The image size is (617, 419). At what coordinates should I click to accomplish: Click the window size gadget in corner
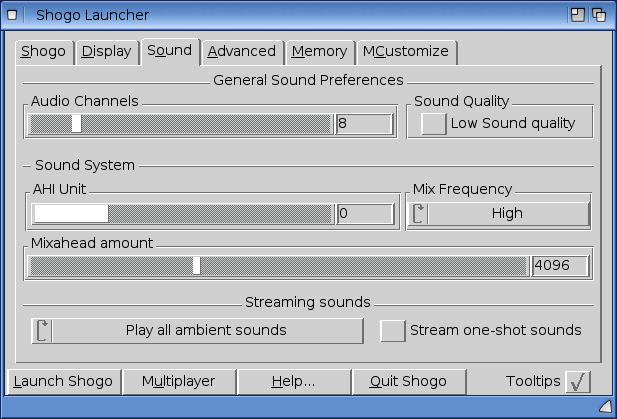[606, 407]
